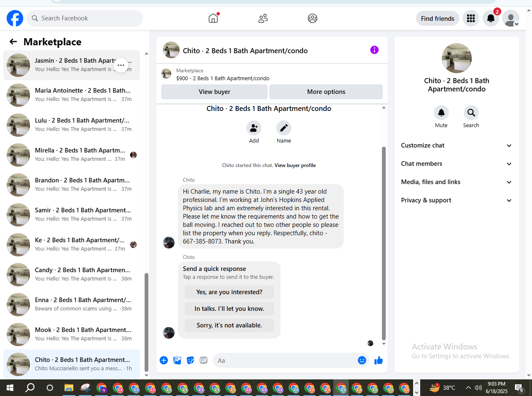Click the large Chito listing photo in info panel
This screenshot has height=396, width=532.
click(457, 58)
